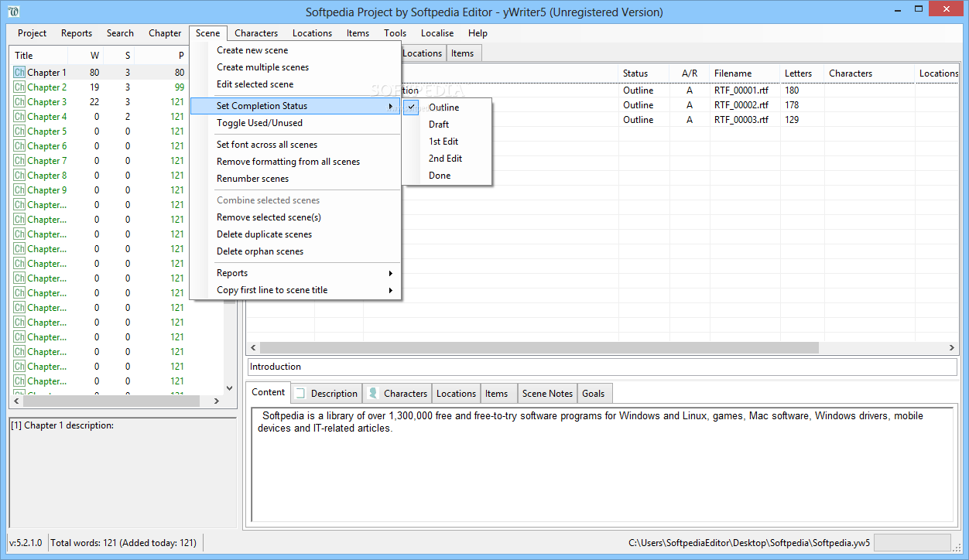Click the chapter list down scroll arrow
The width and height of the screenshot is (969, 560).
point(229,388)
